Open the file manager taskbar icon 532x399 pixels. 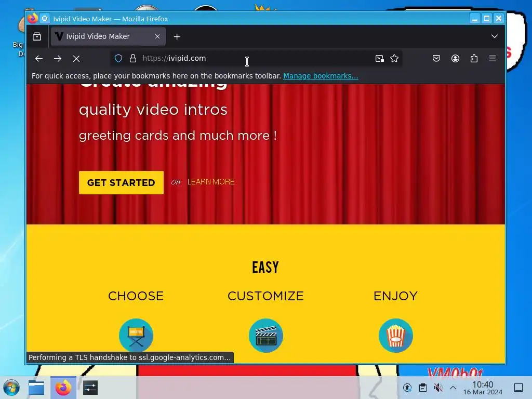36,388
